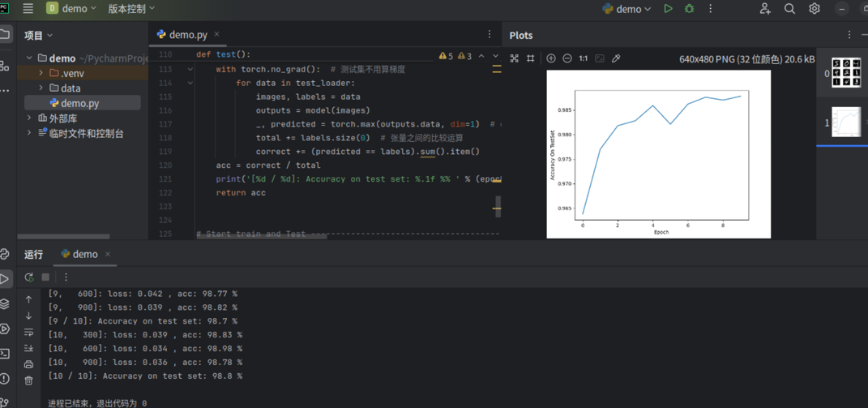Open run toolbar more options
This screenshot has width=868, height=408.
(66, 277)
